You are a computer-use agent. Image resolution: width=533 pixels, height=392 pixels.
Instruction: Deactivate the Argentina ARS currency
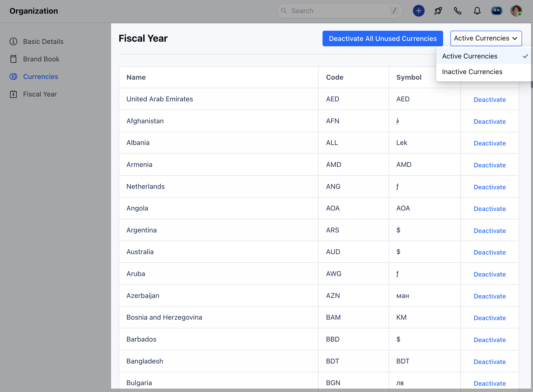tap(489, 231)
